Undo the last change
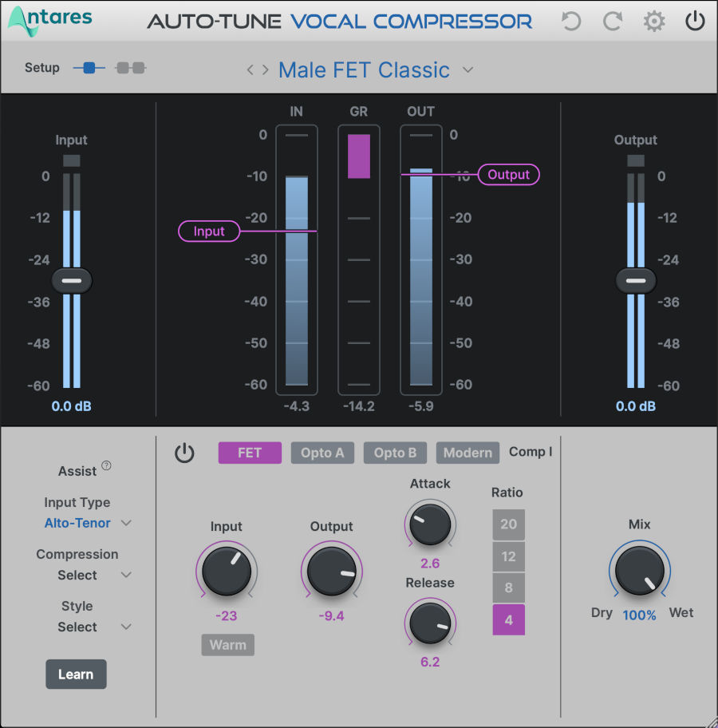Screen dimensions: 718x728 [x=571, y=22]
